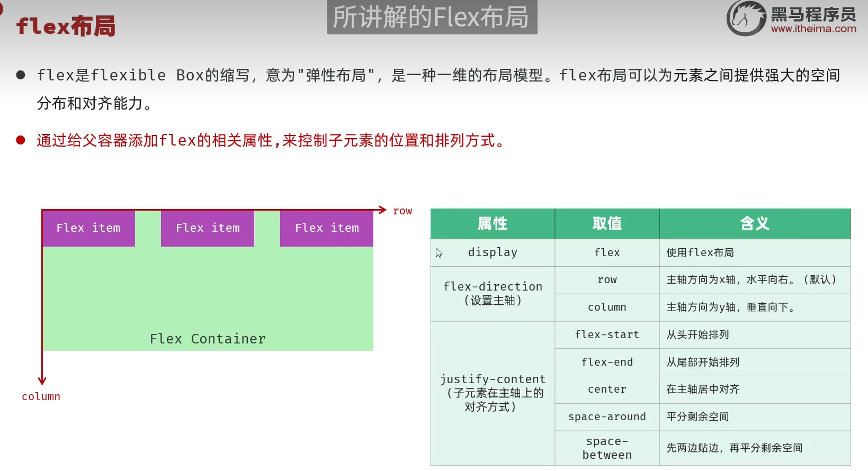Click the 'flex-direction (设置主轴)' cell
Screen dimensions: 868x471
point(493,294)
